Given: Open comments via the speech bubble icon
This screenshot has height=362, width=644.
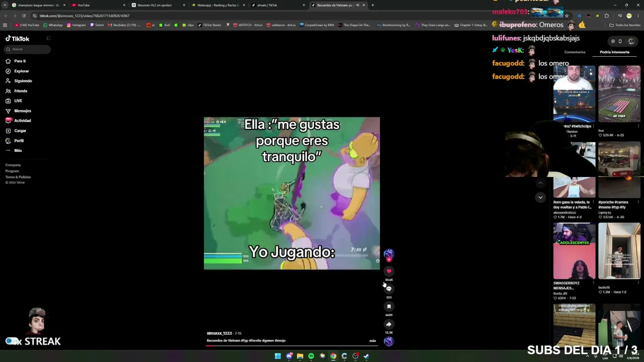Looking at the screenshot, I should click(388, 289).
